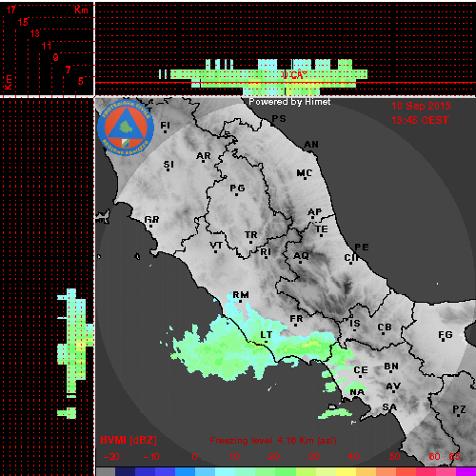Click the Powered by Himet text
The width and height of the screenshot is (476, 476).
[289, 102]
